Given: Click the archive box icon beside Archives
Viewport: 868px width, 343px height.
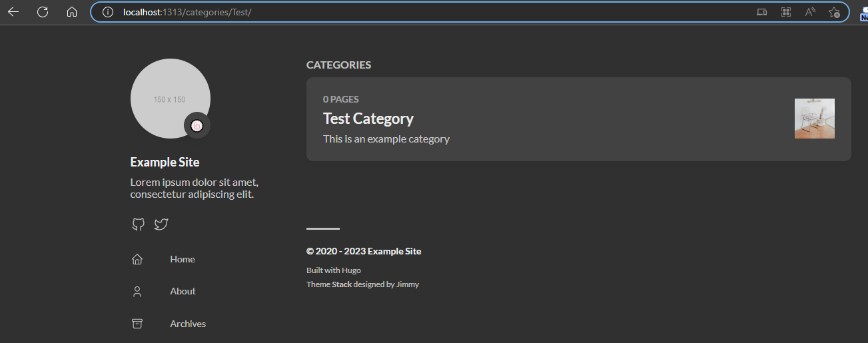Looking at the screenshot, I should pyautogui.click(x=137, y=324).
